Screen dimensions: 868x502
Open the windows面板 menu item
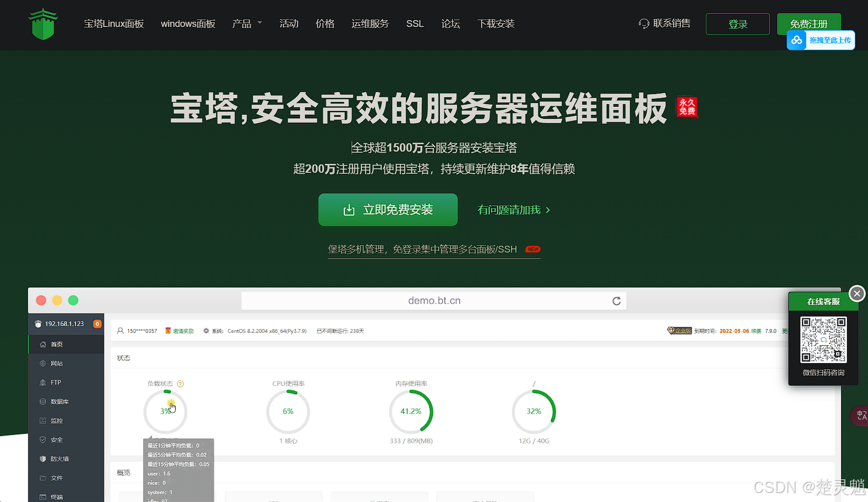click(x=188, y=24)
